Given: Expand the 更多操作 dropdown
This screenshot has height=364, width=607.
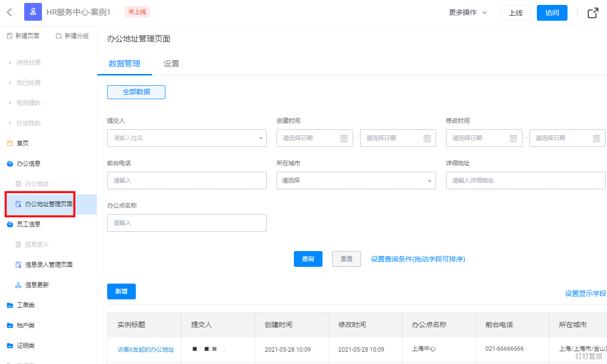Looking at the screenshot, I should [468, 13].
